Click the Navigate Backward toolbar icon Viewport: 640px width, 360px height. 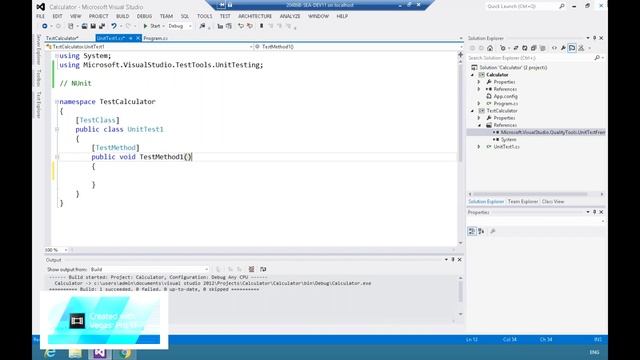(44, 26)
